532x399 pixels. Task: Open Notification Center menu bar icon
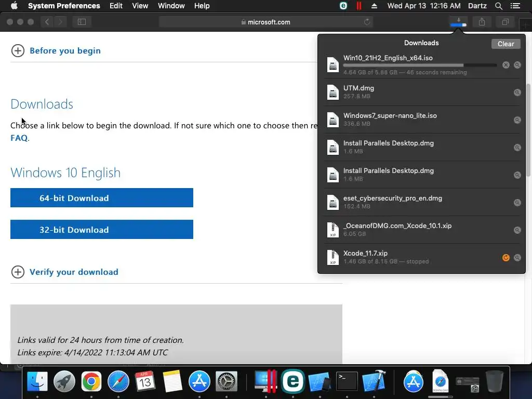(515, 6)
